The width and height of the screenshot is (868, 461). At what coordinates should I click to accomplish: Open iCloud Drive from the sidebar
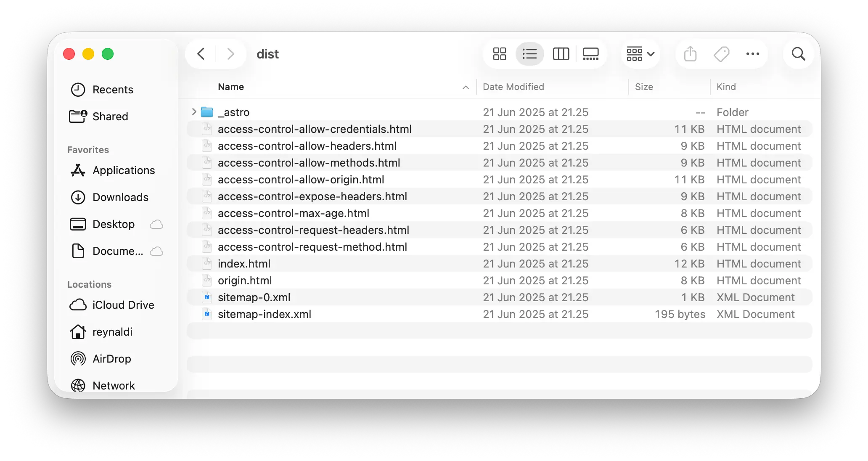click(x=122, y=305)
